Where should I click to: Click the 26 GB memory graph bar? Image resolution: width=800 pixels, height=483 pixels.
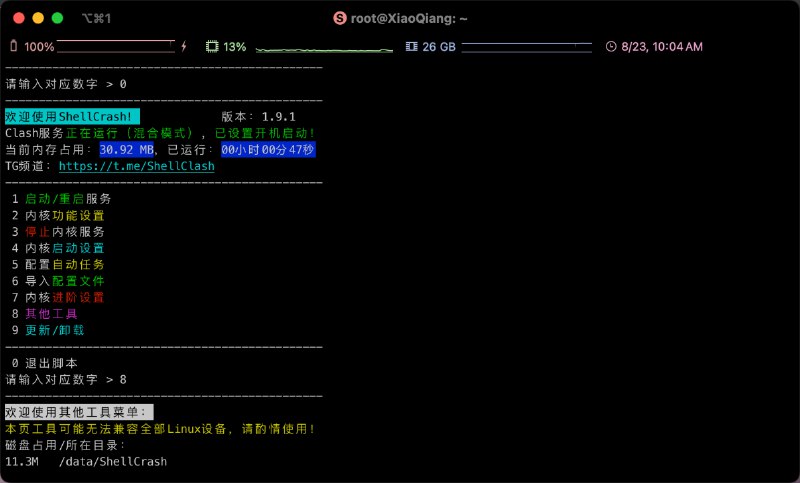[527, 47]
